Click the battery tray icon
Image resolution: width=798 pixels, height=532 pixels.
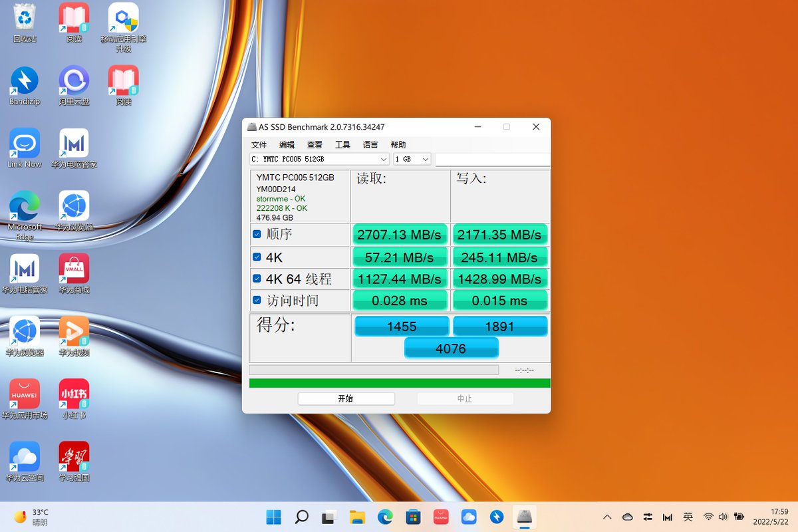coord(739,517)
